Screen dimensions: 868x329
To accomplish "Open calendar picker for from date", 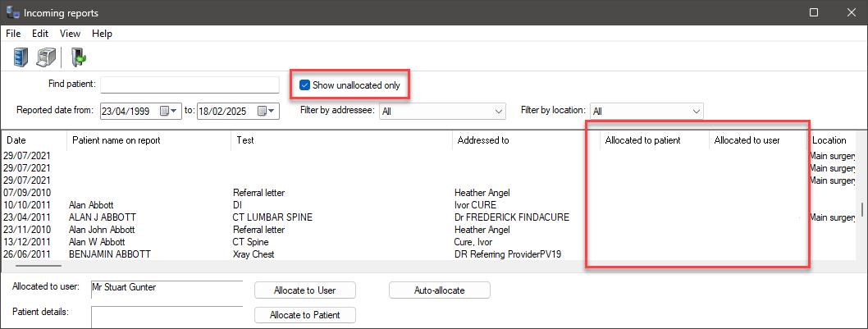I will 167,111.
